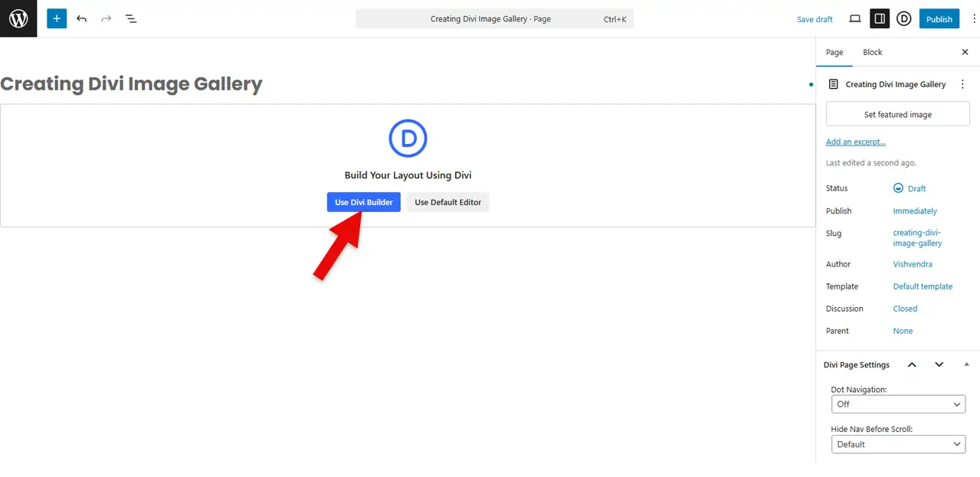Undo the last change
Screen dimensions: 980x477
(81, 18)
